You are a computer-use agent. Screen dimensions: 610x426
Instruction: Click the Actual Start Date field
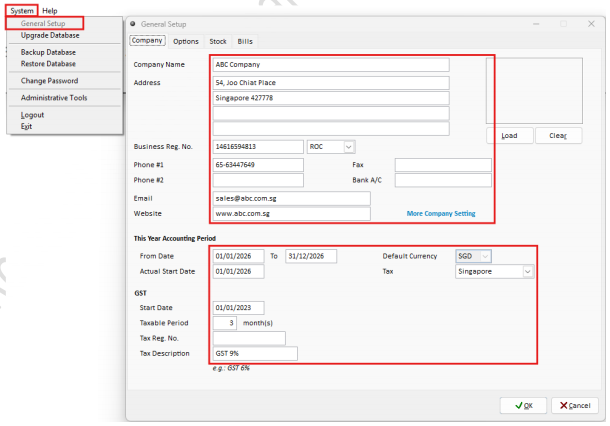pyautogui.click(x=238, y=272)
